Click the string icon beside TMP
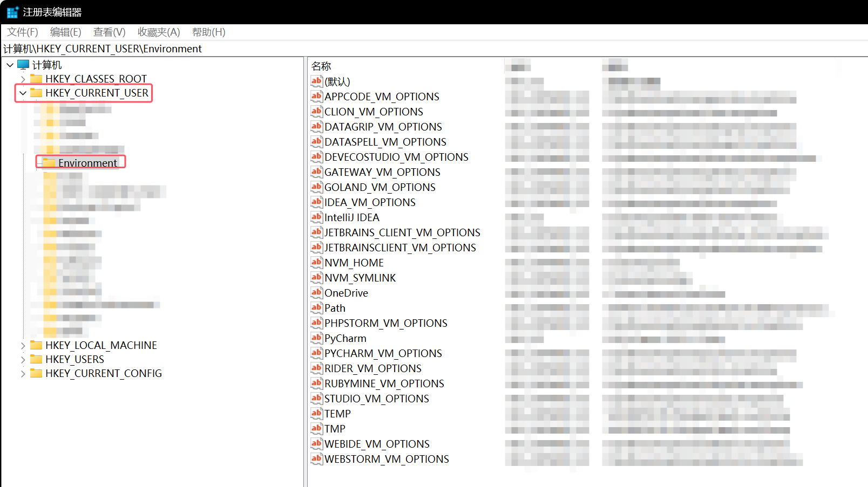This screenshot has width=868, height=487. pyautogui.click(x=317, y=429)
